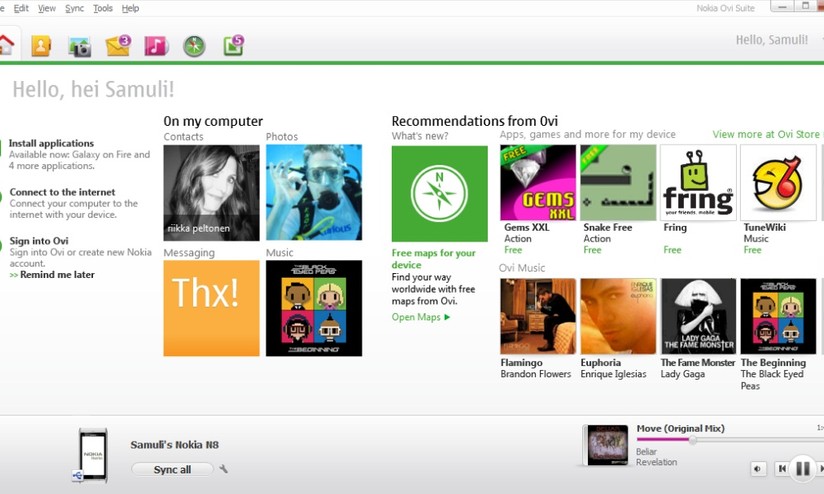Click the Open Maps link
824x494 pixels.
coord(420,317)
